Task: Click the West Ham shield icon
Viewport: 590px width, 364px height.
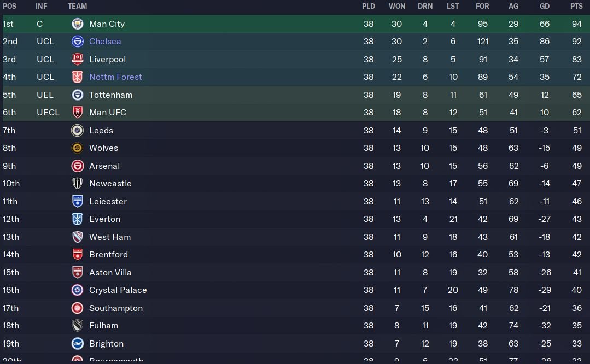Action: [x=77, y=237]
